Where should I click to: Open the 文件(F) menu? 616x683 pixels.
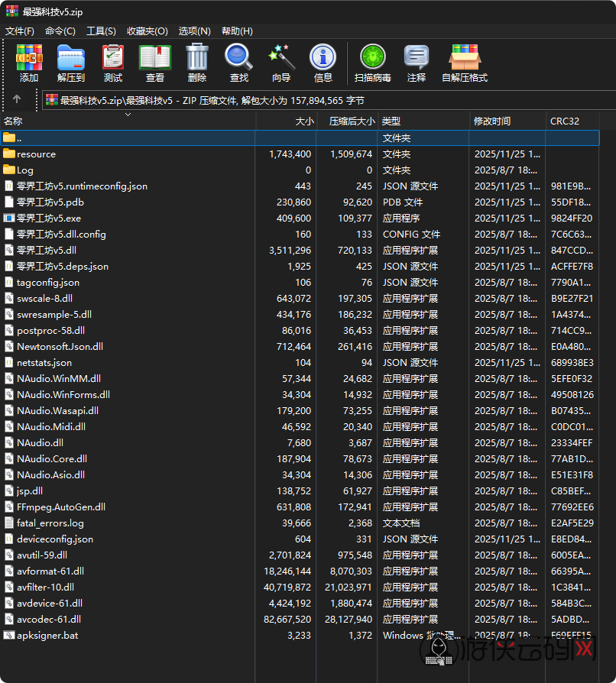[20, 31]
